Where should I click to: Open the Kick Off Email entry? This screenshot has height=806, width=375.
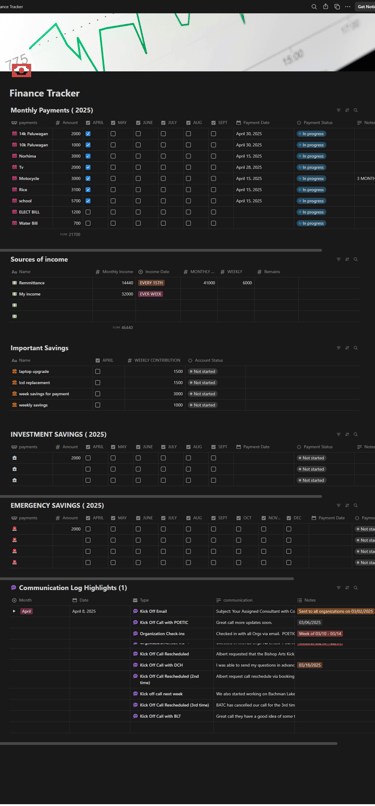[153, 611]
